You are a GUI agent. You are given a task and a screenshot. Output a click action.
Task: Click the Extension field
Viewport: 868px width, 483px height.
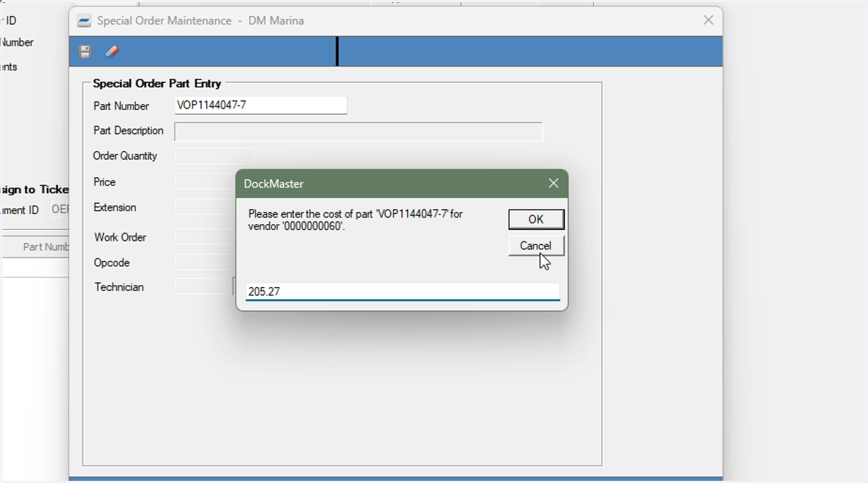pos(205,208)
